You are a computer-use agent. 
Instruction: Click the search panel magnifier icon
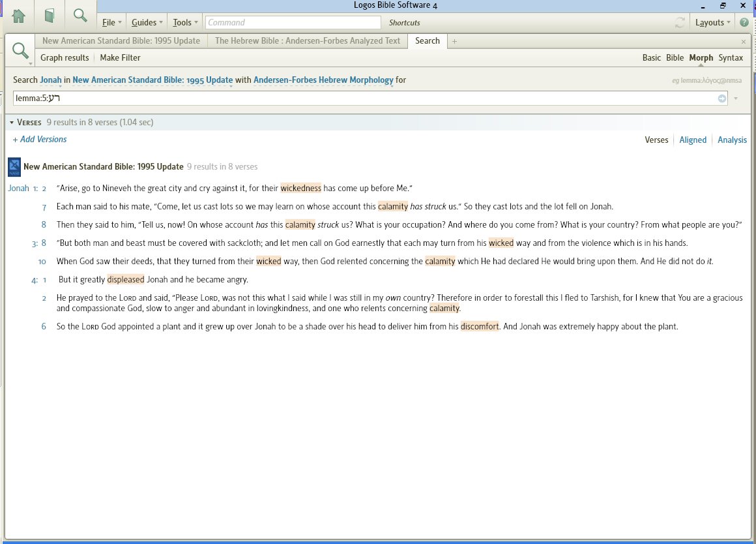[20, 50]
